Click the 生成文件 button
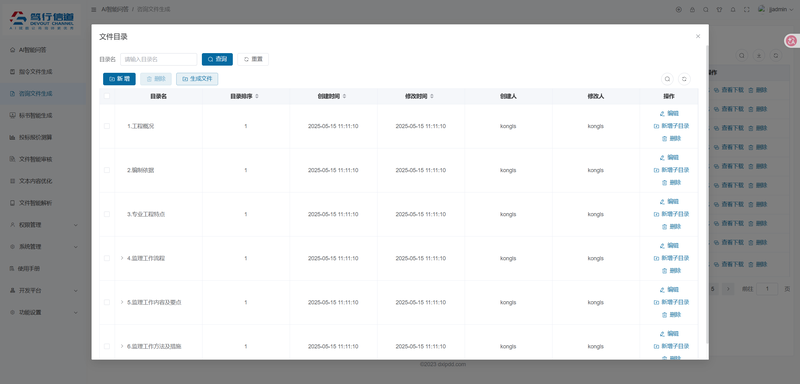800x384 pixels. tap(197, 79)
